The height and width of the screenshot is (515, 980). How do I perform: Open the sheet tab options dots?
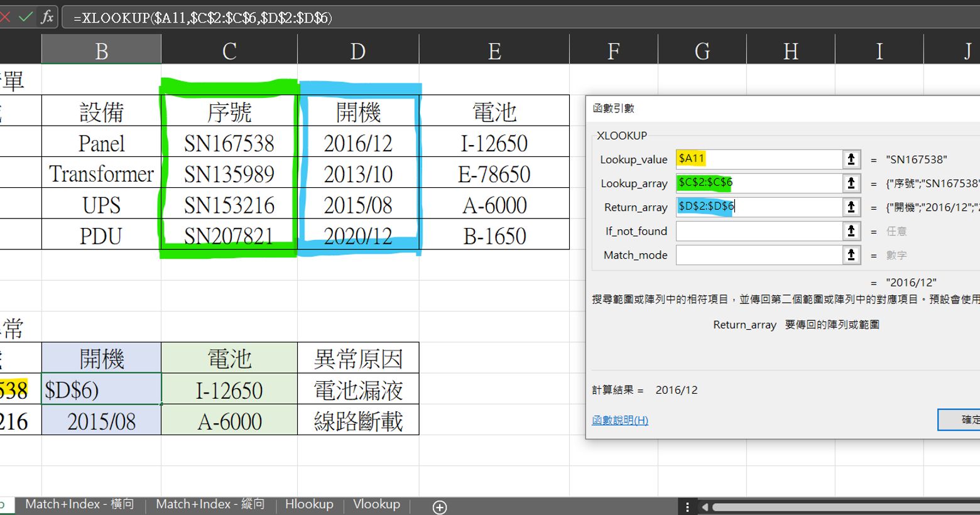(687, 507)
